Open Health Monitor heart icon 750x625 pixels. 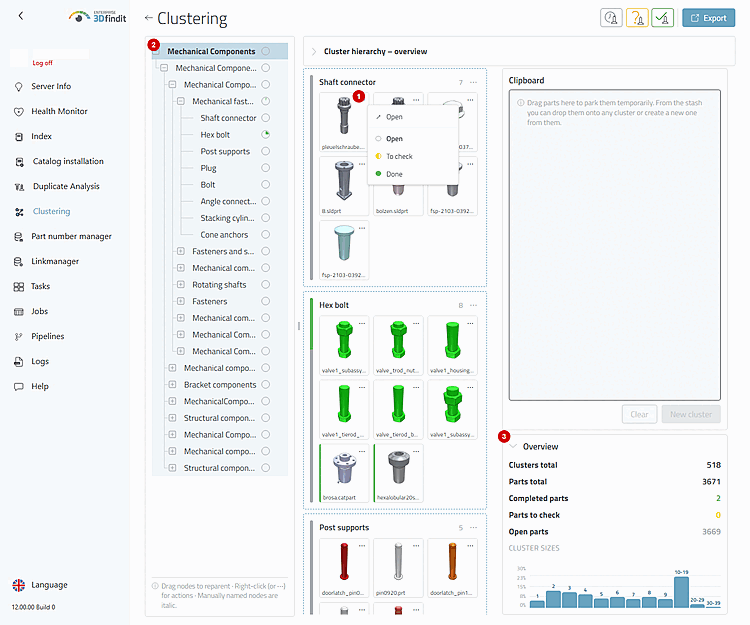[19, 111]
